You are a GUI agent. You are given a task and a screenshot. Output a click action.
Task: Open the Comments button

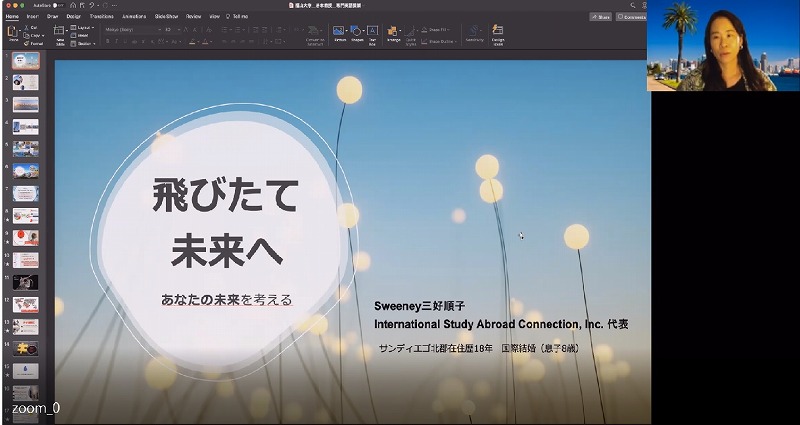point(631,17)
